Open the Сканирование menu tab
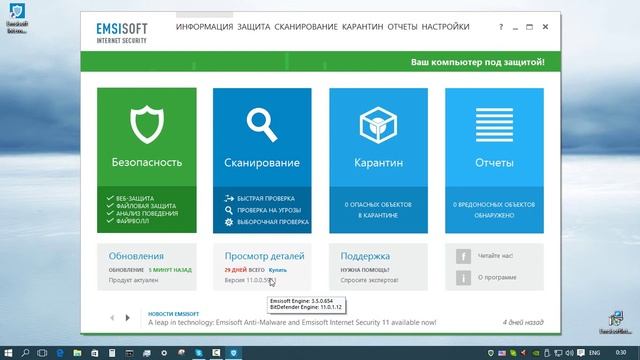The width and height of the screenshot is (640, 360). point(306,27)
